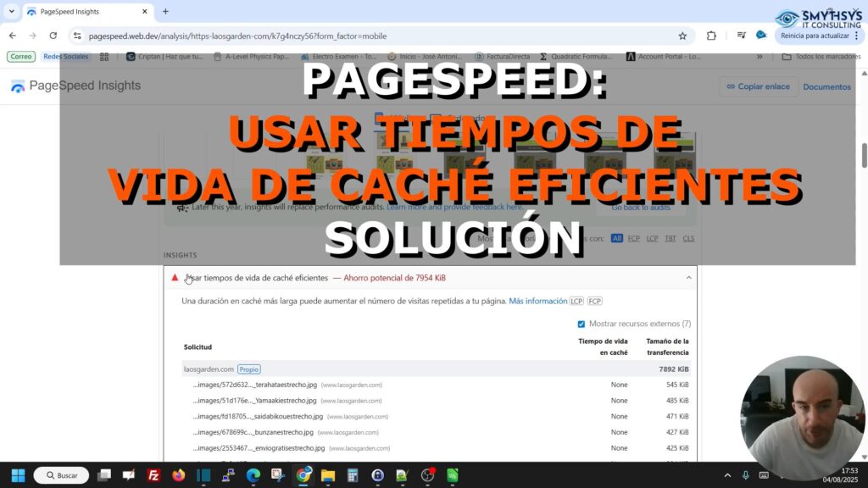The image size is (868, 488).
Task: Open the apps grid bookmark icon
Action: coord(104,57)
